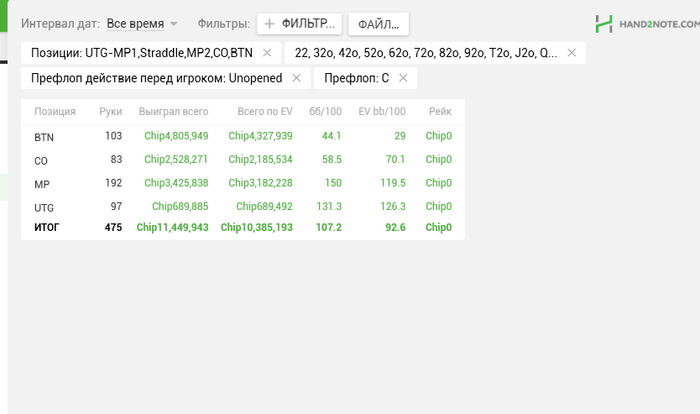Remove the positions UTG-MP1 filter chip
Screen dimensions: 700x414
tap(267, 53)
